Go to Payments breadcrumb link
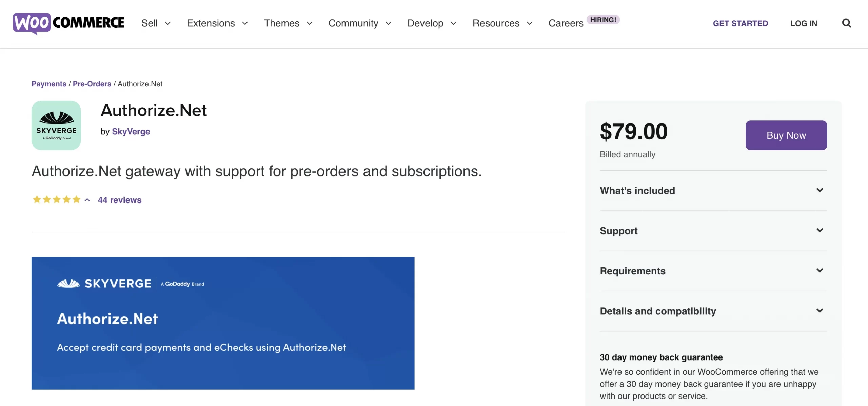Screen dimensions: 868x406 [49, 84]
